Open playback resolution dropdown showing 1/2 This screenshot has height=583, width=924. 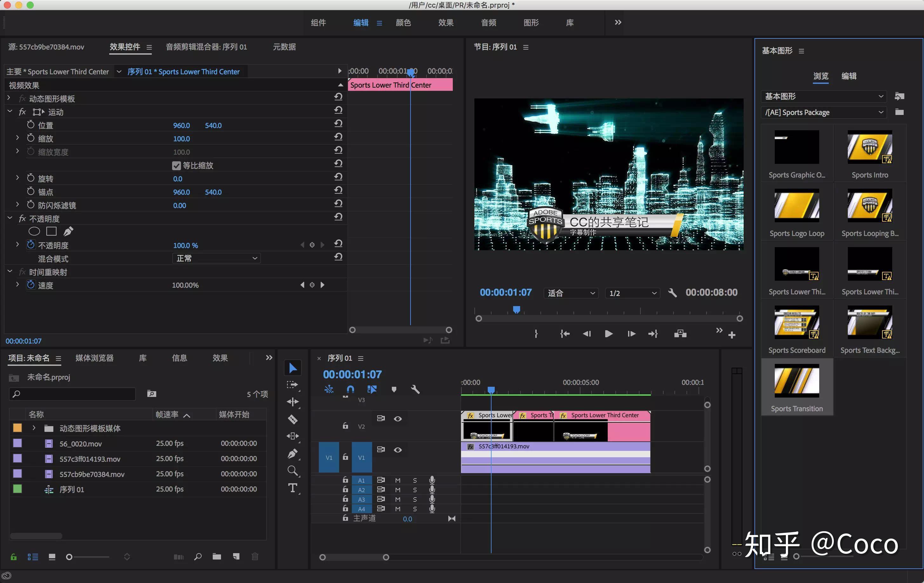(632, 293)
